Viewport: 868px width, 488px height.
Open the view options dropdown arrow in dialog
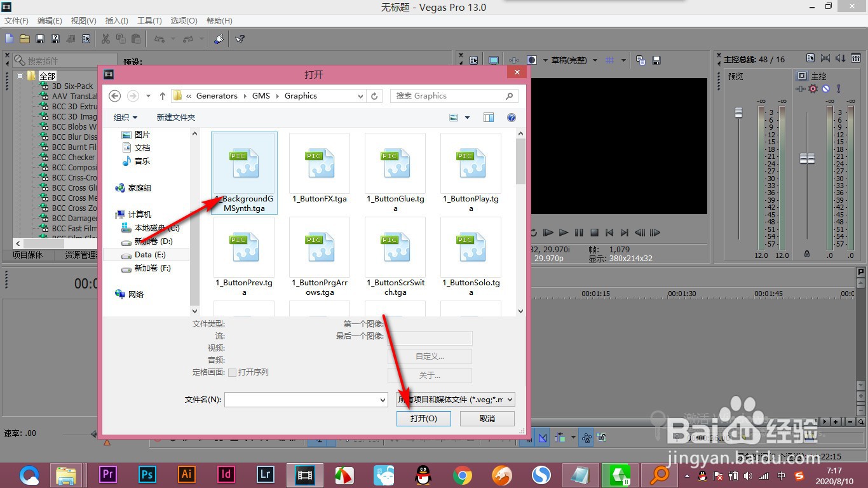[468, 118]
